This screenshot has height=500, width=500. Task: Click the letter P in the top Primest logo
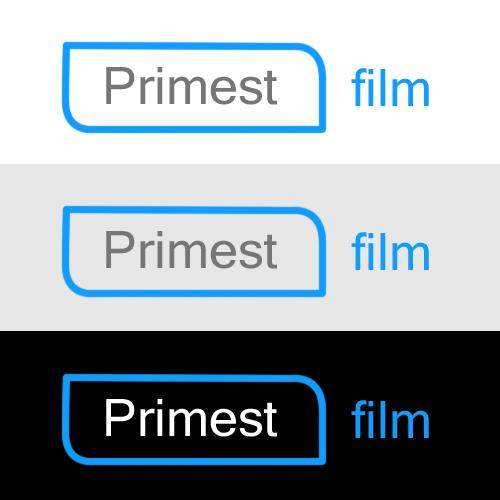(x=119, y=85)
